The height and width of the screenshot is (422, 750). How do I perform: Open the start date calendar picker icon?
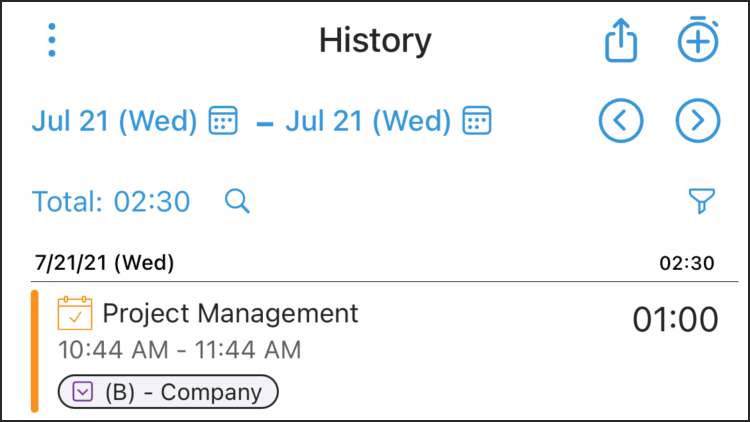point(223,120)
